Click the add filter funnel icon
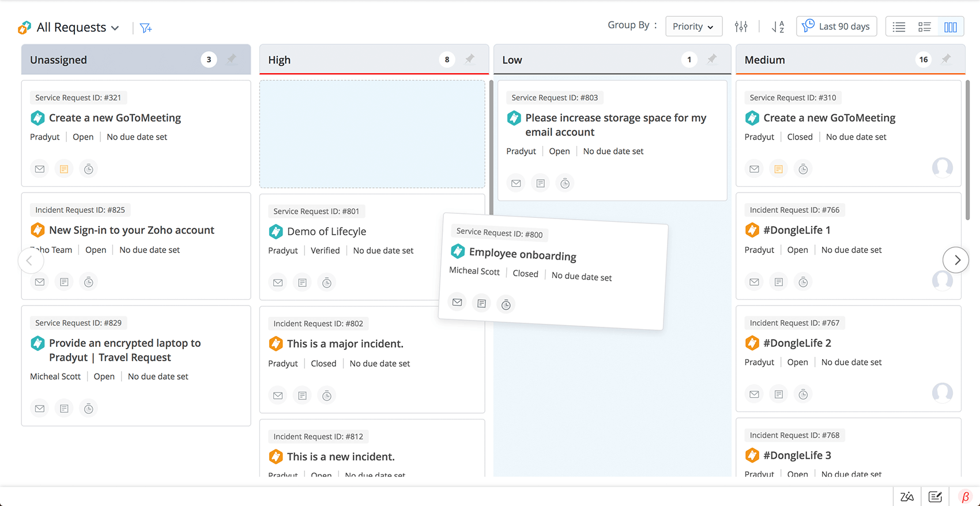Screen dimensions: 980x506 (146, 28)
